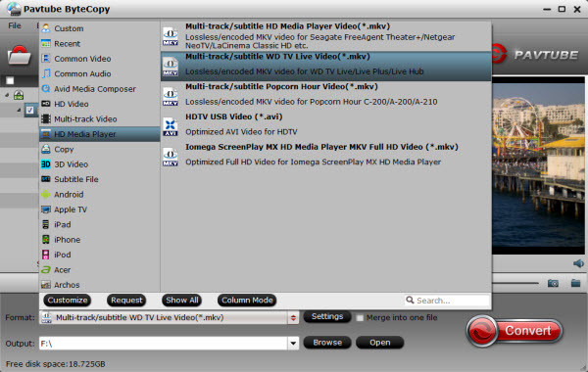Click the Customize button

click(68, 301)
